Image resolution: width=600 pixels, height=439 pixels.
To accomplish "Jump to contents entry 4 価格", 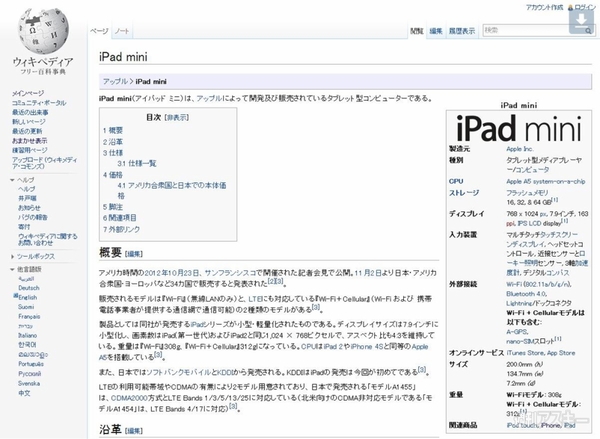I will [x=113, y=175].
